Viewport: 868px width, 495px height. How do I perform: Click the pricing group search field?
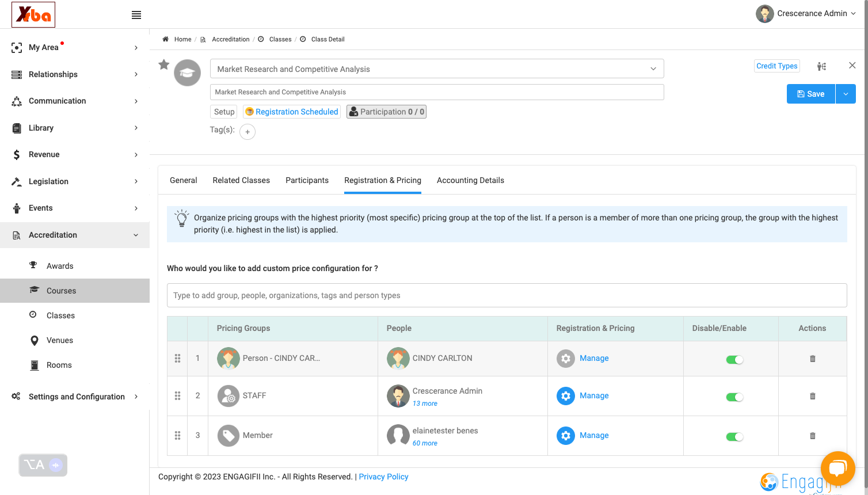507,295
